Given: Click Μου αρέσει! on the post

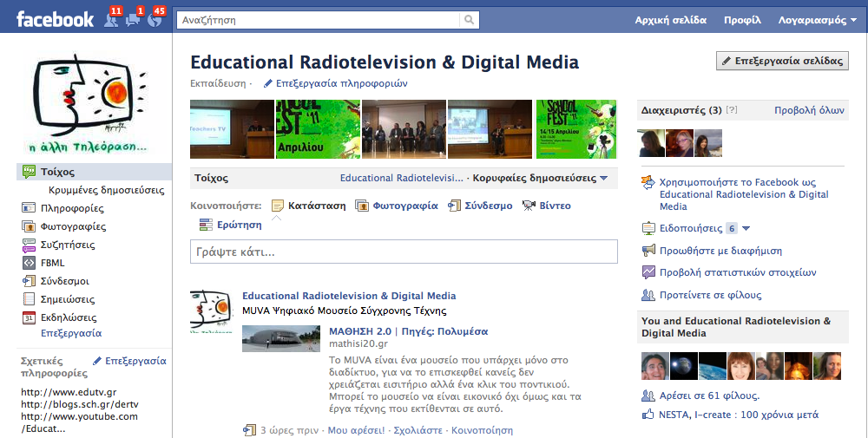Looking at the screenshot, I should 356,430.
